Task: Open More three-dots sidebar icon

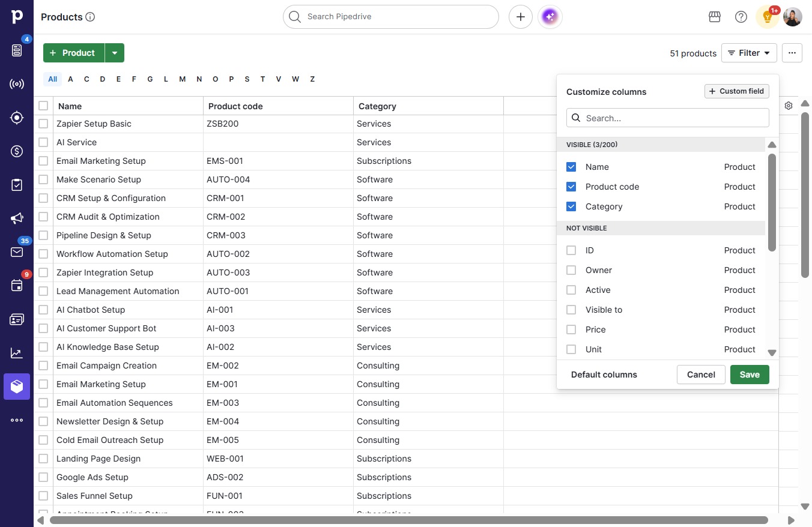Action: coord(17,420)
